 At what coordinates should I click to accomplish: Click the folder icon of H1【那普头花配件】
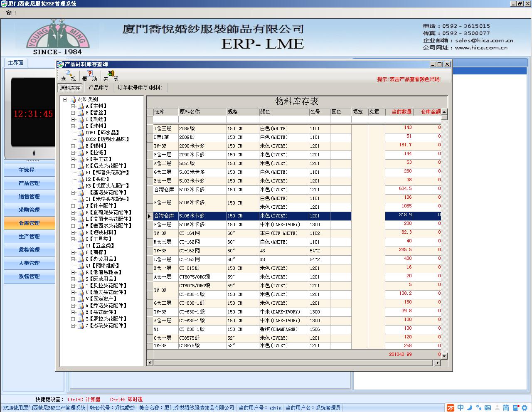(x=81, y=173)
